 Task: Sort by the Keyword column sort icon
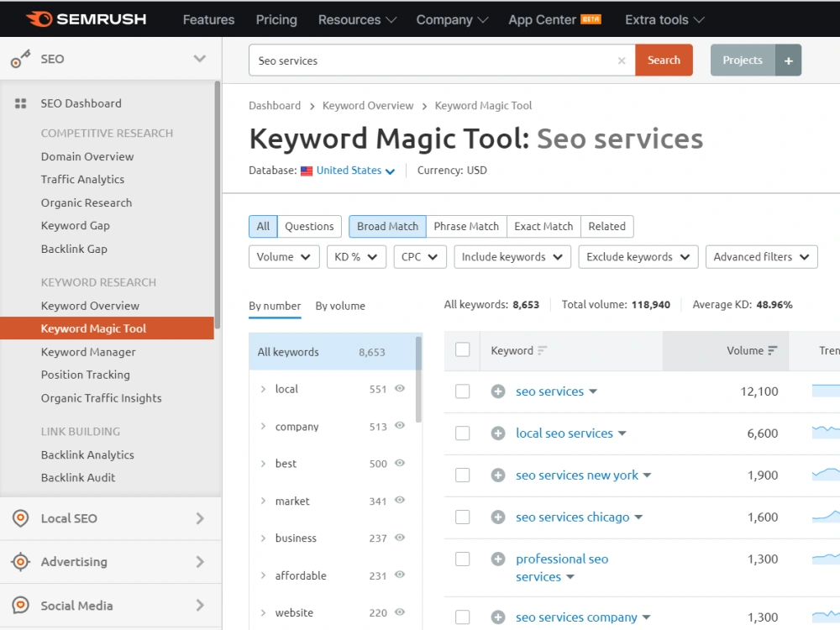542,351
